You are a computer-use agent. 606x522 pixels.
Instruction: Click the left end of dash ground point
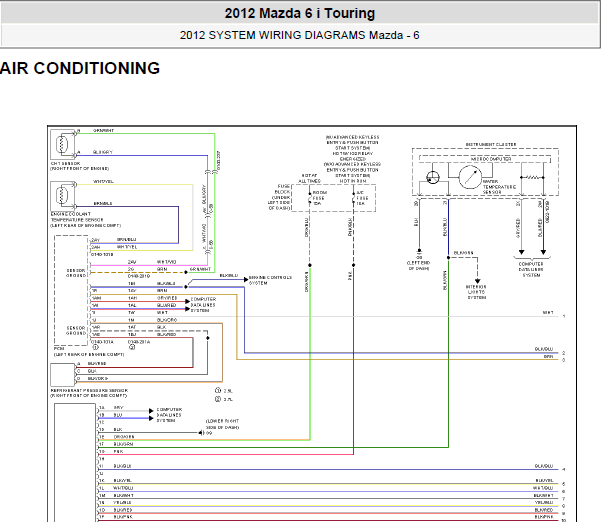pyautogui.click(x=419, y=251)
